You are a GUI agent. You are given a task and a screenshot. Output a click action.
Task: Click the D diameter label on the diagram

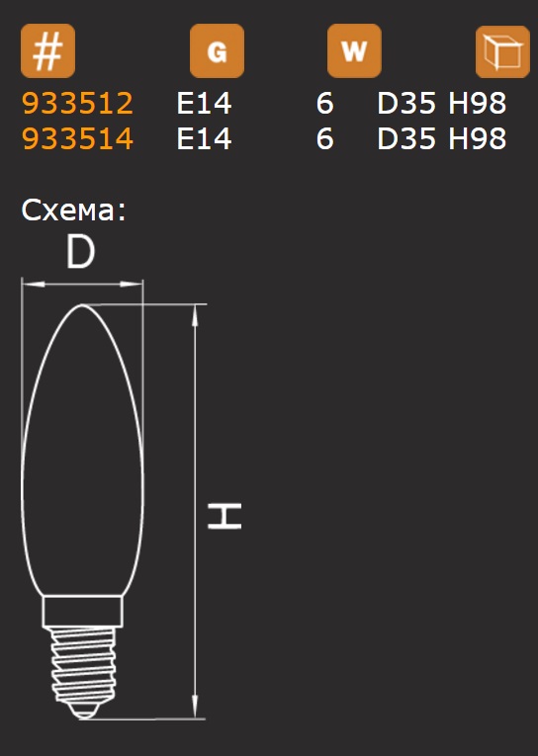80,251
